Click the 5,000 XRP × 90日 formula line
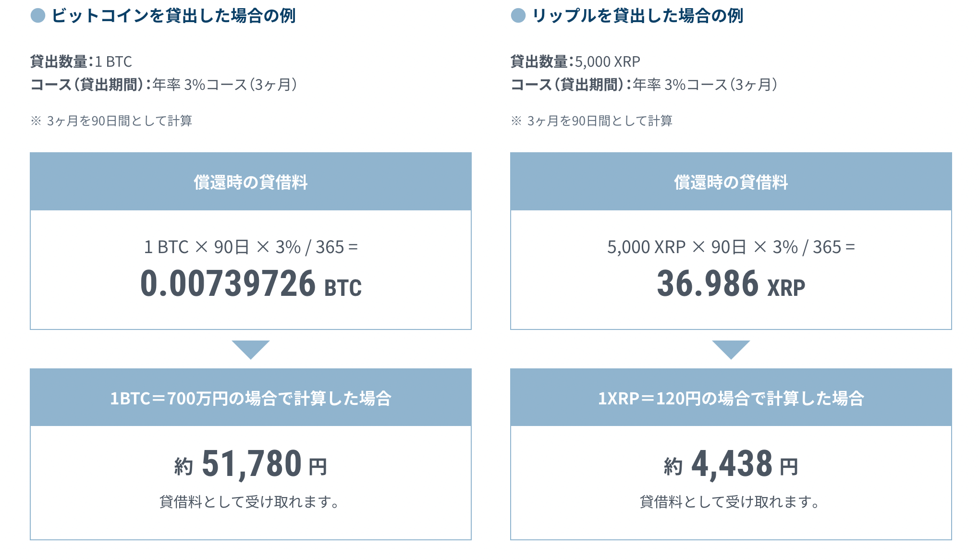The image size is (979, 560). tap(731, 247)
